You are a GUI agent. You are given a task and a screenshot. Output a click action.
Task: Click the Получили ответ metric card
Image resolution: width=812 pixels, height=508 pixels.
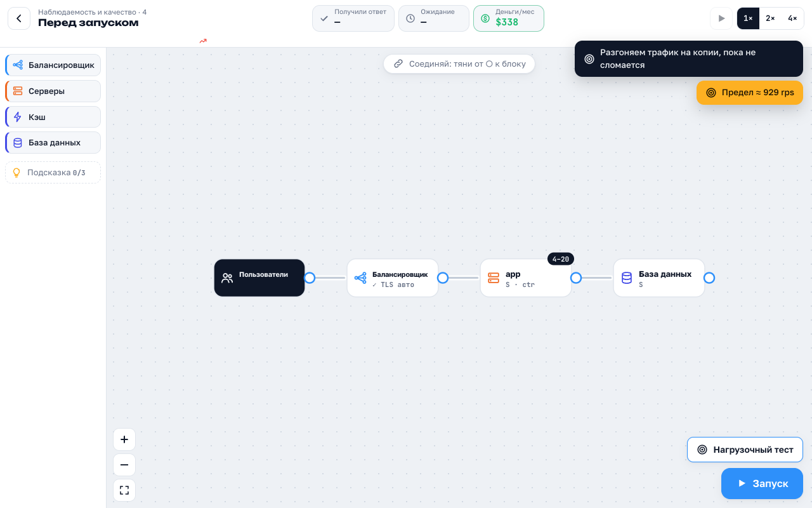click(x=353, y=18)
